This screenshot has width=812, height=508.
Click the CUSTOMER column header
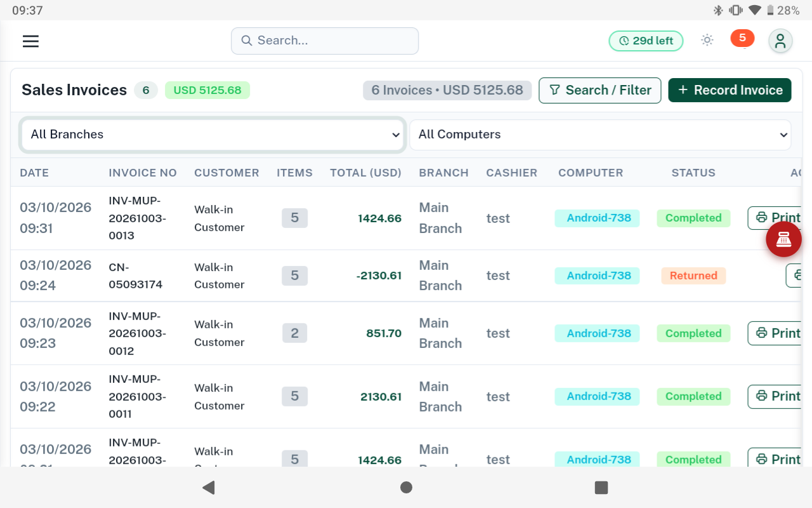(x=226, y=173)
